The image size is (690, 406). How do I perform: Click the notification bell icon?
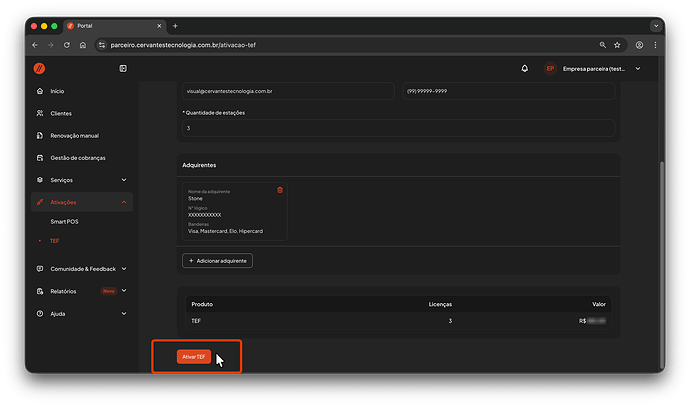click(525, 68)
